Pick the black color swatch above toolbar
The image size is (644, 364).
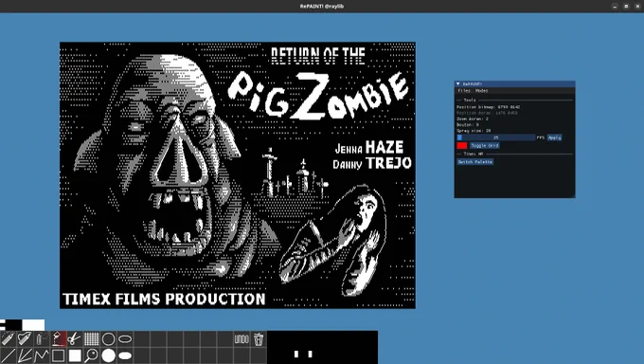click(x=13, y=325)
